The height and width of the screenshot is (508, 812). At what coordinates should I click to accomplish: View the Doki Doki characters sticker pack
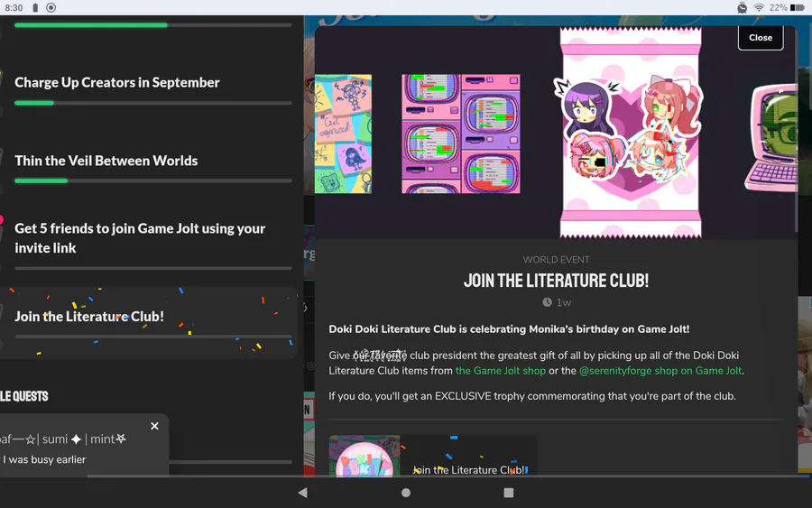[x=631, y=133]
